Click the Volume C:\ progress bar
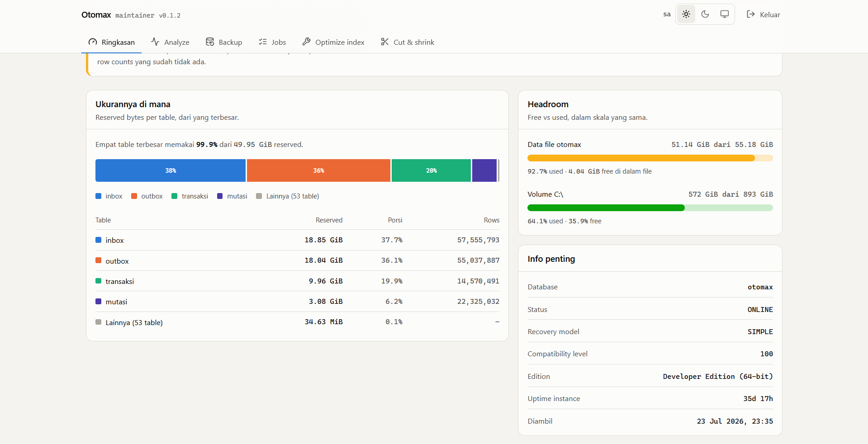Screen dimensions: 868x444 point(650,208)
